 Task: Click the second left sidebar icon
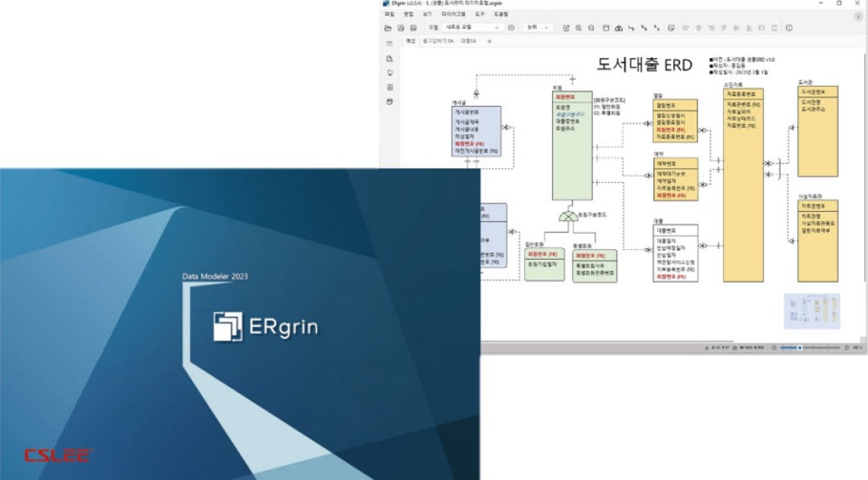[x=390, y=73]
